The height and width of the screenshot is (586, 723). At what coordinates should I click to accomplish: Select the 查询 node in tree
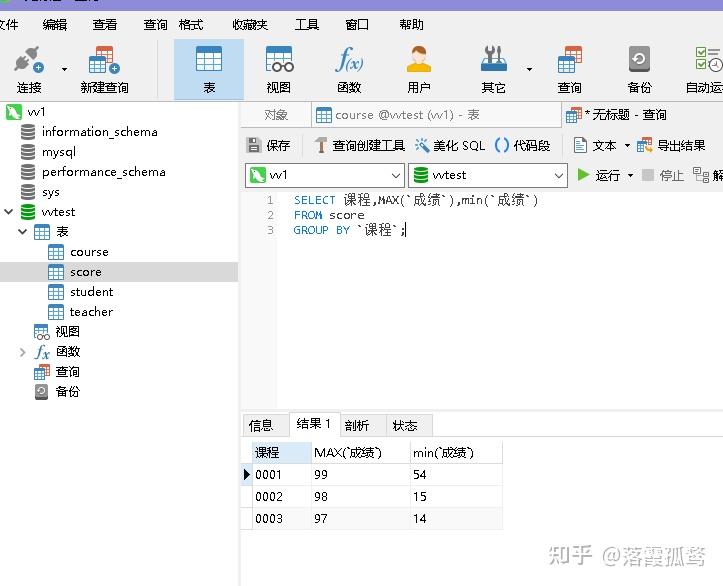pyautogui.click(x=57, y=372)
